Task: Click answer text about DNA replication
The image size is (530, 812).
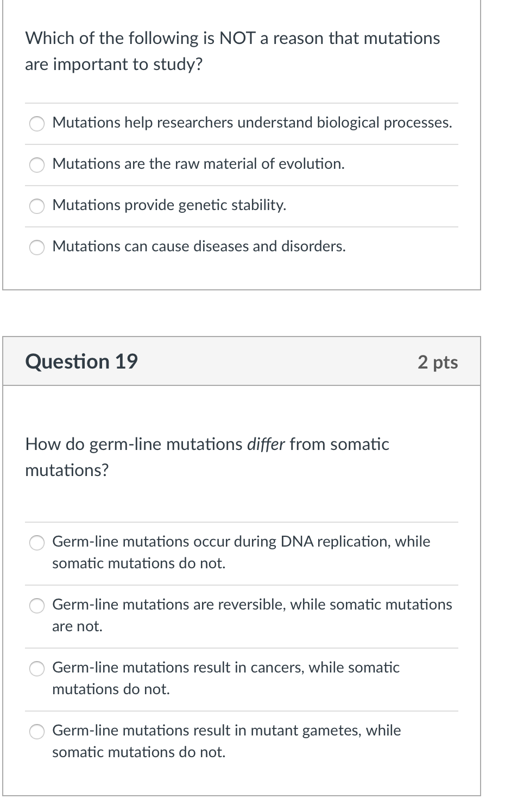Action: pos(241,553)
